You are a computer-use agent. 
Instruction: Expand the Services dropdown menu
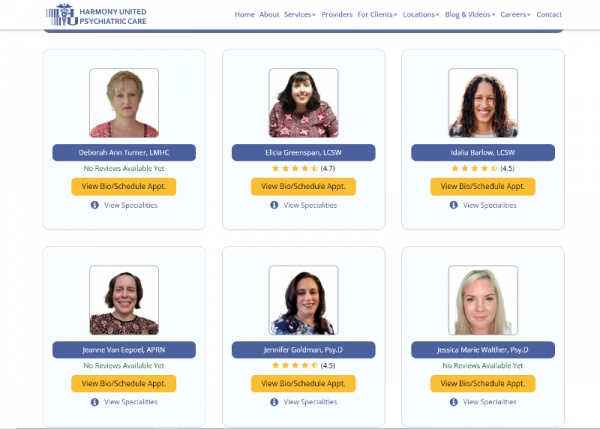[300, 15]
